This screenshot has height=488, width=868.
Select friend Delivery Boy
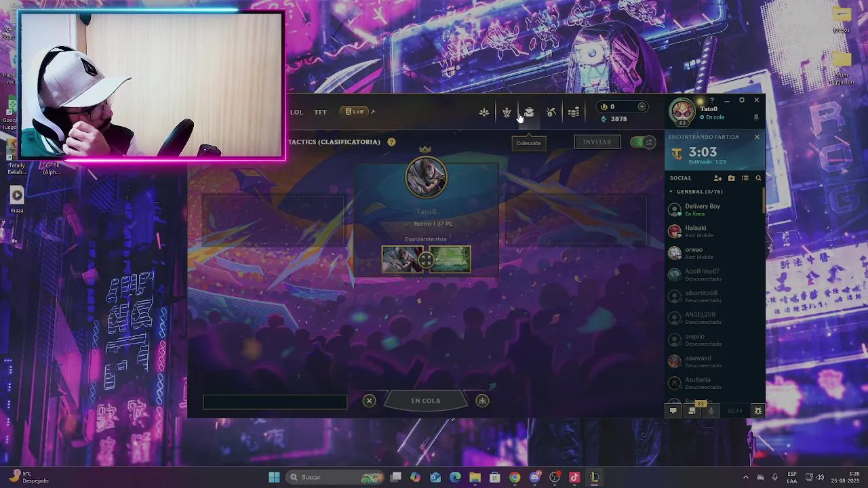tap(715, 209)
